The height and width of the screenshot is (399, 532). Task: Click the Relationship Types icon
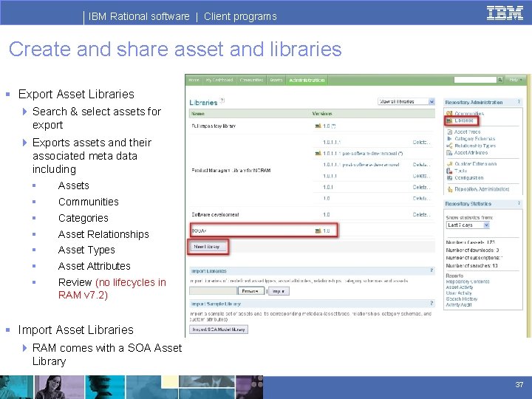449,146
